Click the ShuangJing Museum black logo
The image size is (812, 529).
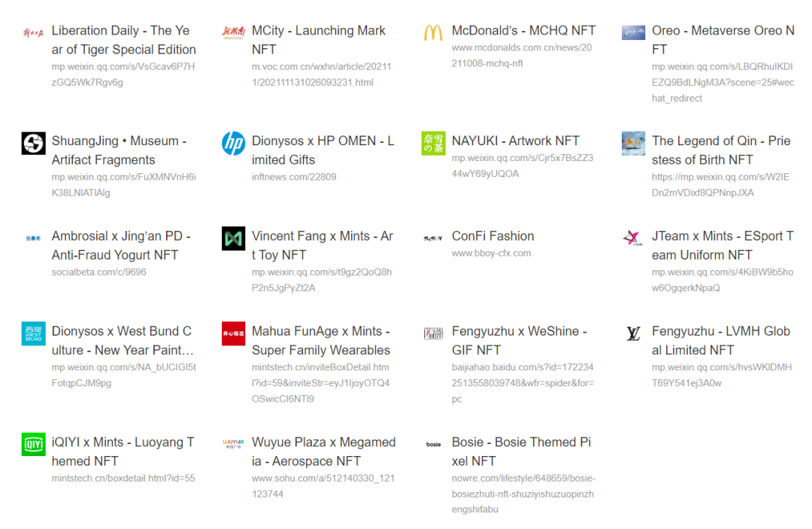pos(33,143)
